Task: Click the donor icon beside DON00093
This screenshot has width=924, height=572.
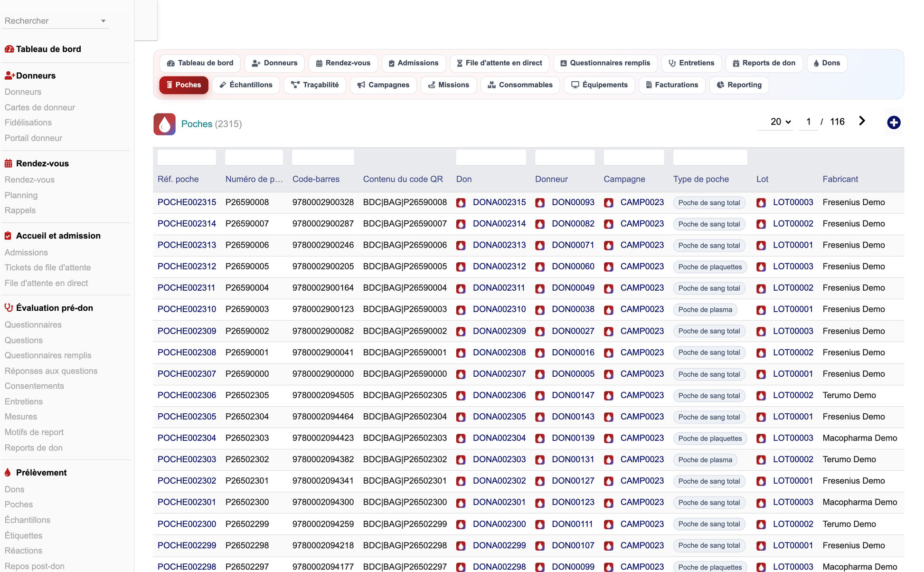Action: [x=540, y=203]
